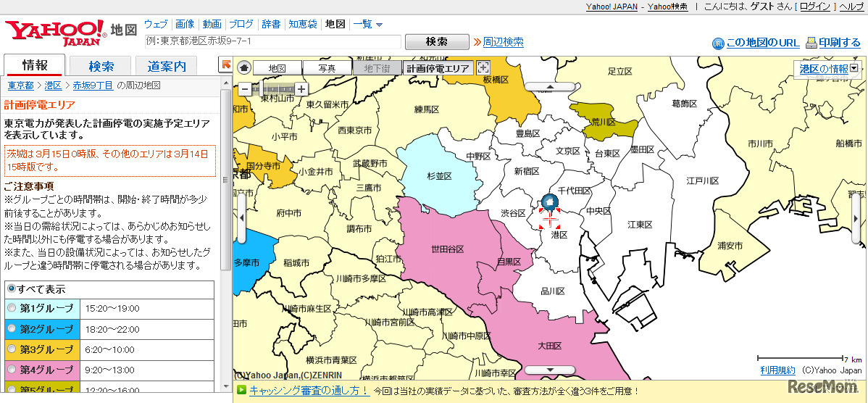
Task: Open the 一覧 services dropdown arrow
Action: (x=379, y=25)
